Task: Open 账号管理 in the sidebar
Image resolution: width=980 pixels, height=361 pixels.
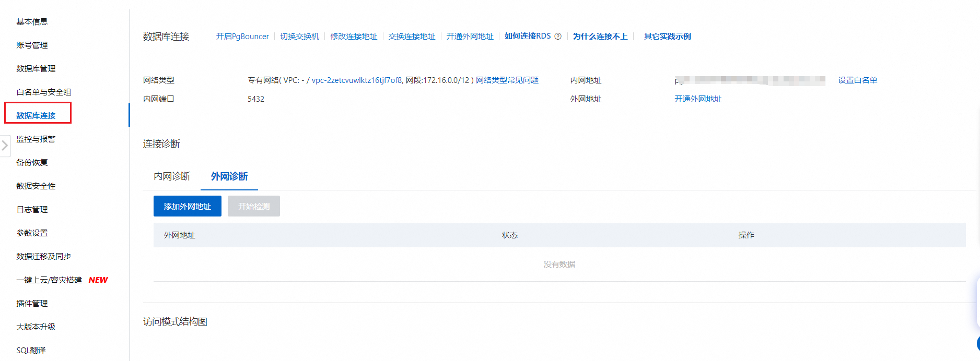Action: pyautogui.click(x=32, y=45)
